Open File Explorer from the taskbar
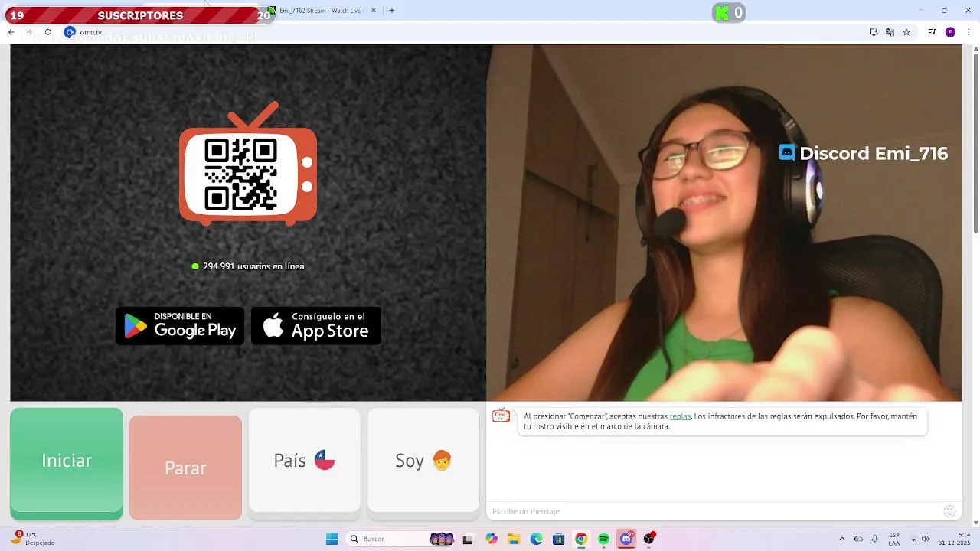This screenshot has height=551, width=980. (x=514, y=539)
